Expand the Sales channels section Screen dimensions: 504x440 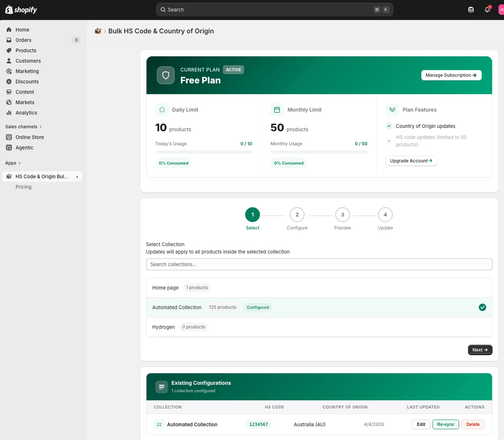(23, 127)
